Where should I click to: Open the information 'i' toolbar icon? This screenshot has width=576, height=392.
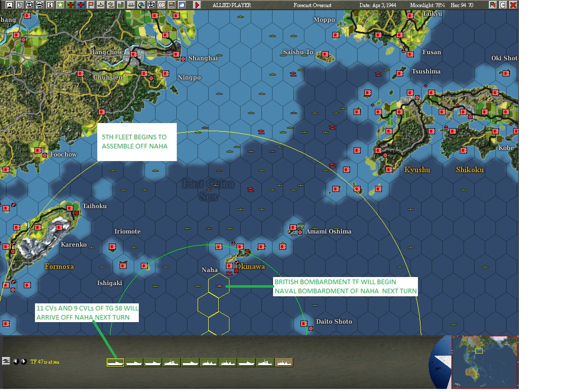coord(50,5)
